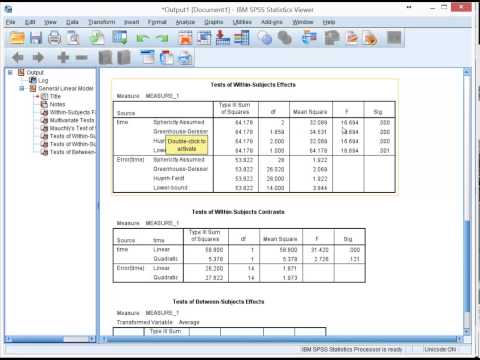Click the Go to Case icon
The height and width of the screenshot is (360, 480).
pos(204,38)
